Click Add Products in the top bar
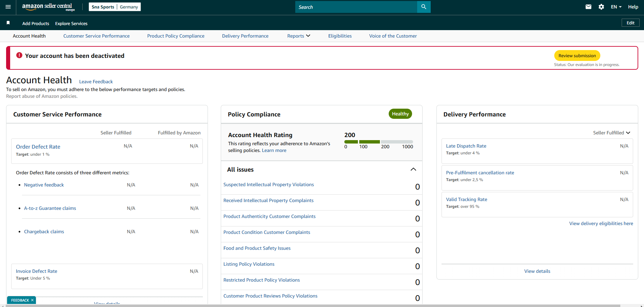Viewport: 644px width, 307px height. (x=36, y=23)
